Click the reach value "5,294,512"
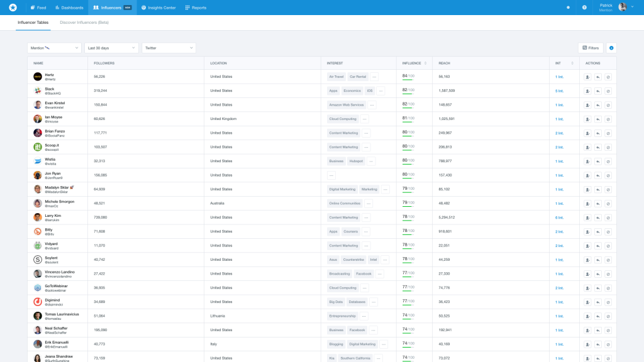This screenshot has width=644, height=362. (x=447, y=217)
